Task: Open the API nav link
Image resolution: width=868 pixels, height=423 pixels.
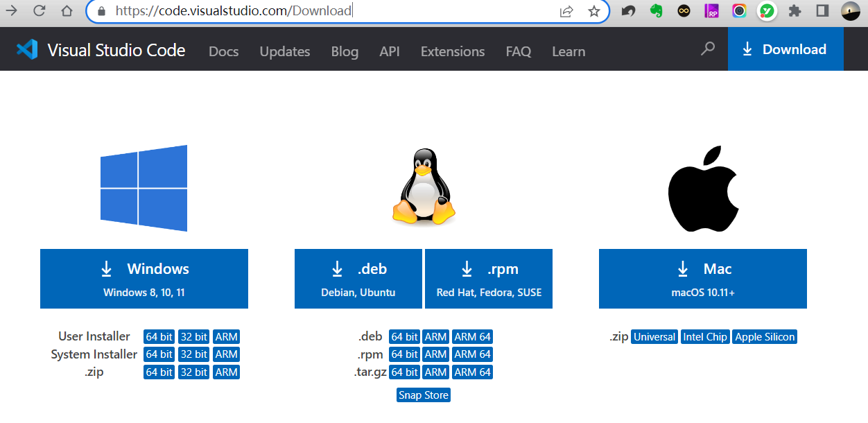Action: click(x=390, y=51)
